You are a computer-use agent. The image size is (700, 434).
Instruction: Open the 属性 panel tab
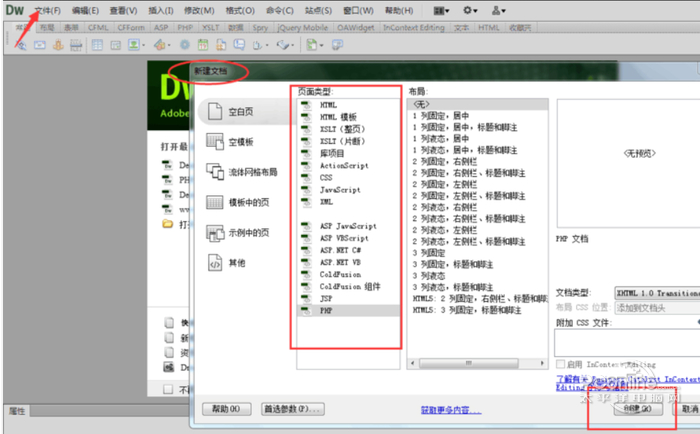[17, 411]
